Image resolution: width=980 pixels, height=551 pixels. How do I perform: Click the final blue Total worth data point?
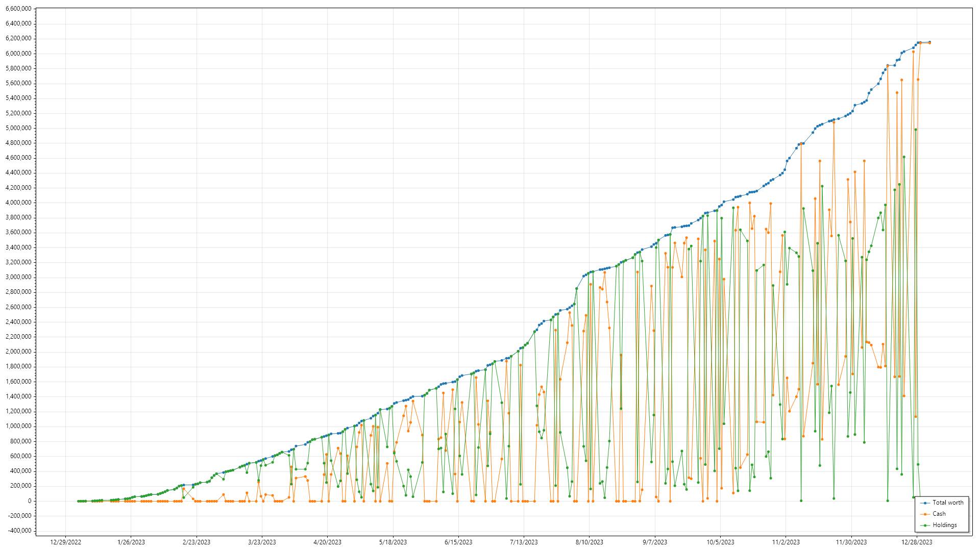[929, 42]
